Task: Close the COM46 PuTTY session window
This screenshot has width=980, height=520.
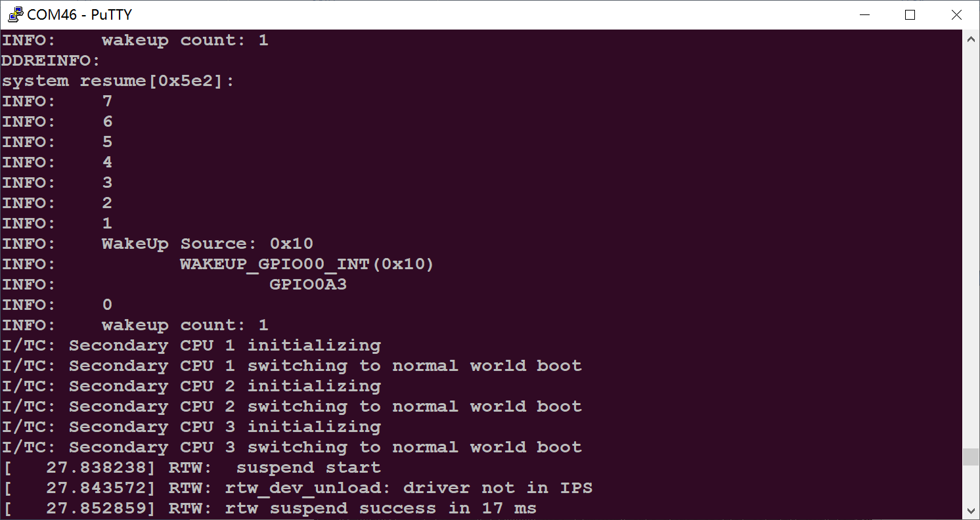Action: [x=956, y=14]
